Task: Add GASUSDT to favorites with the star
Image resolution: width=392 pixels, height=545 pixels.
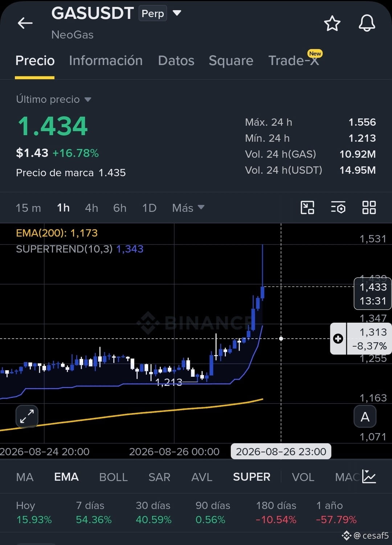Action: 332,24
